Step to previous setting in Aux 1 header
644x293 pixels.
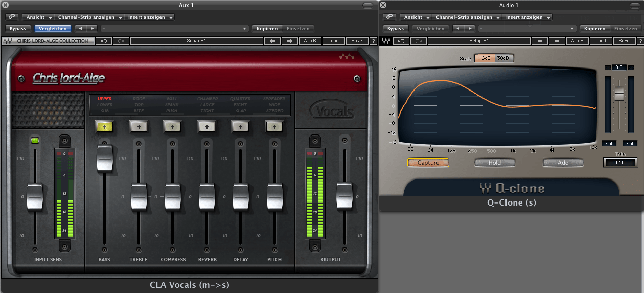click(x=80, y=29)
